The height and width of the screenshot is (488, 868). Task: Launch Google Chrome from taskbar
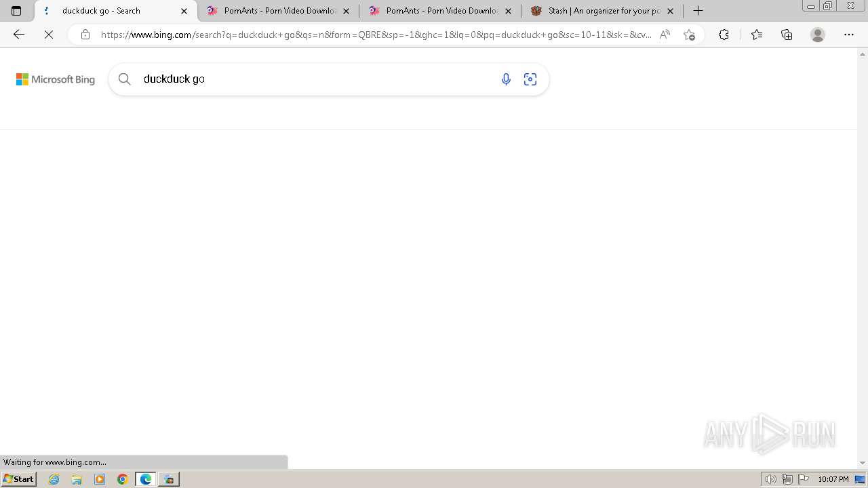point(123,479)
